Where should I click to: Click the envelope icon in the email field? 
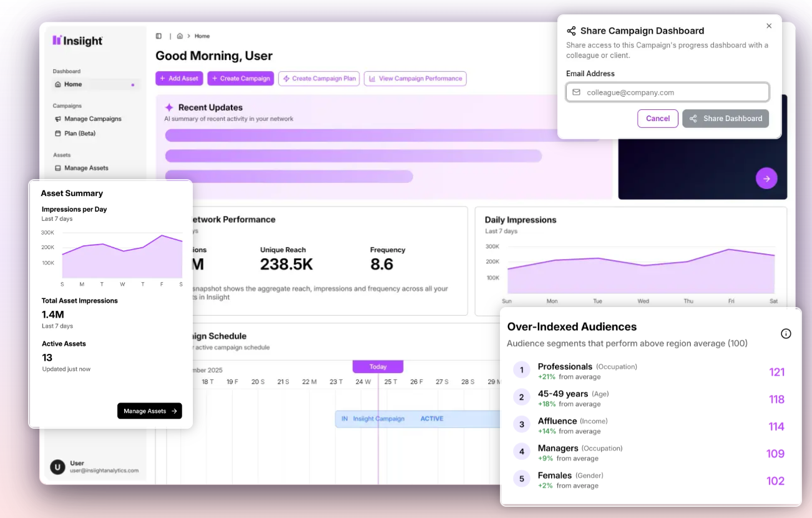click(x=576, y=92)
